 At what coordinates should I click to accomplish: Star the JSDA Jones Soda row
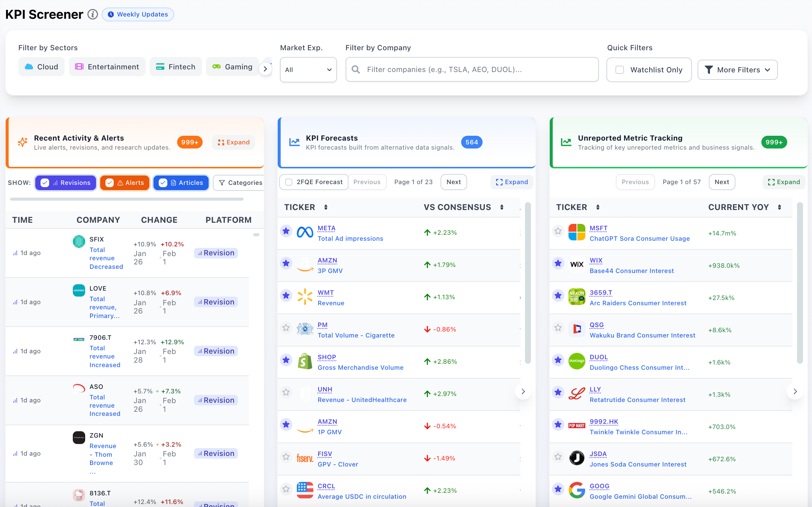(x=558, y=457)
